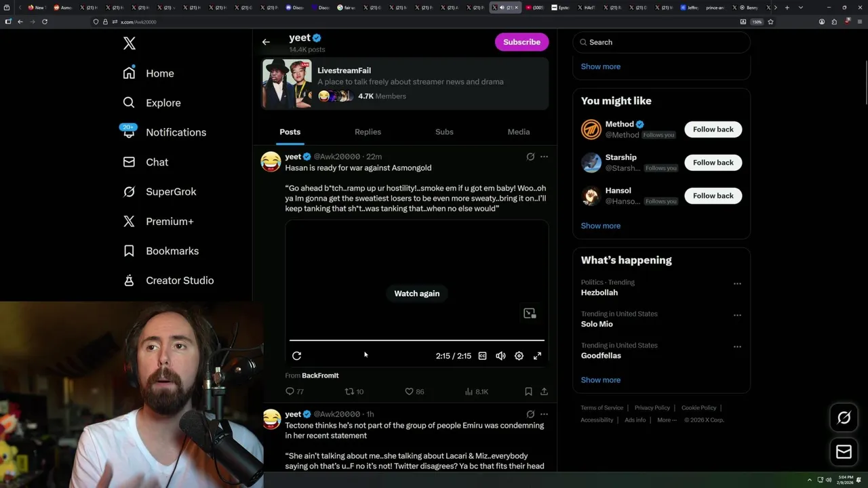The image size is (868, 488).
Task: Expand the browser tab list chevron
Action: tap(801, 7)
